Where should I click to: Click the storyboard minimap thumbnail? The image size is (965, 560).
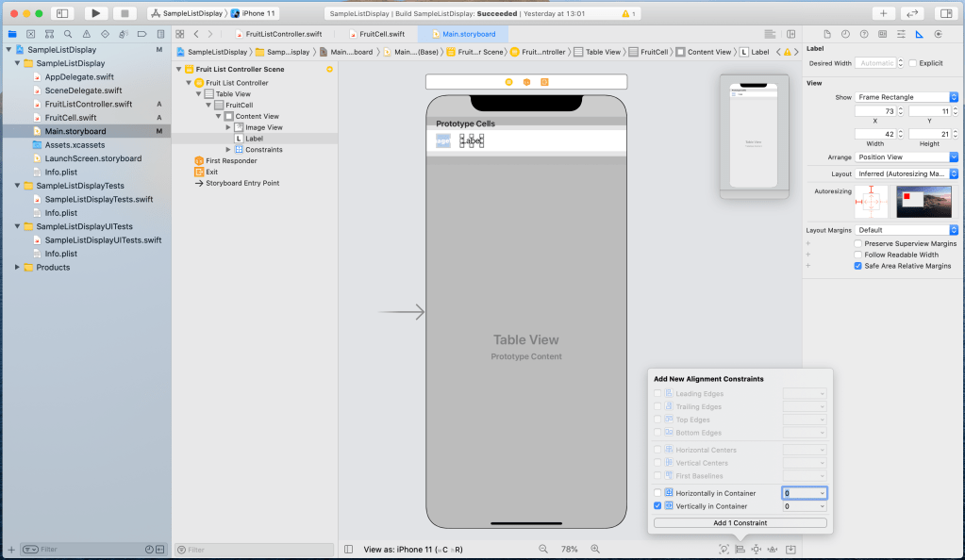coord(754,137)
